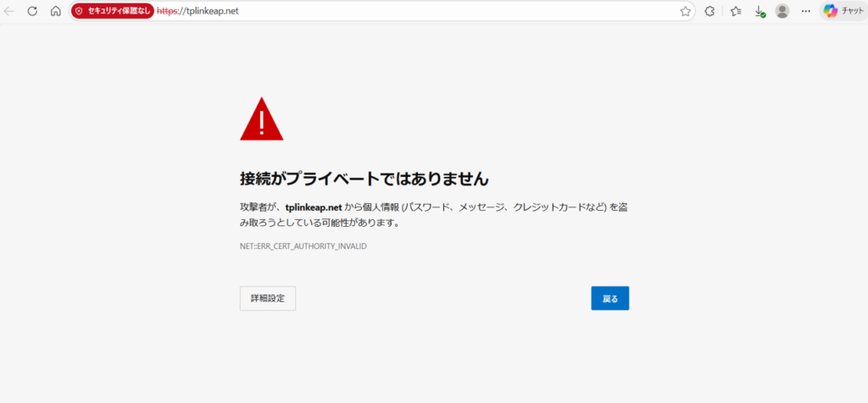The height and width of the screenshot is (403, 868).
Task: Show the Downloads panel
Action: pos(759,11)
